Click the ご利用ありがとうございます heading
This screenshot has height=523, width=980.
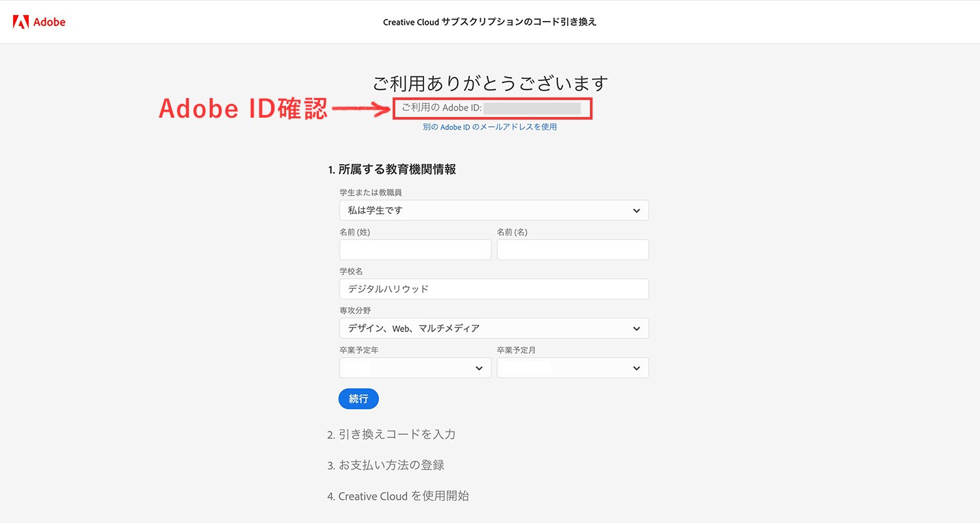pyautogui.click(x=490, y=84)
